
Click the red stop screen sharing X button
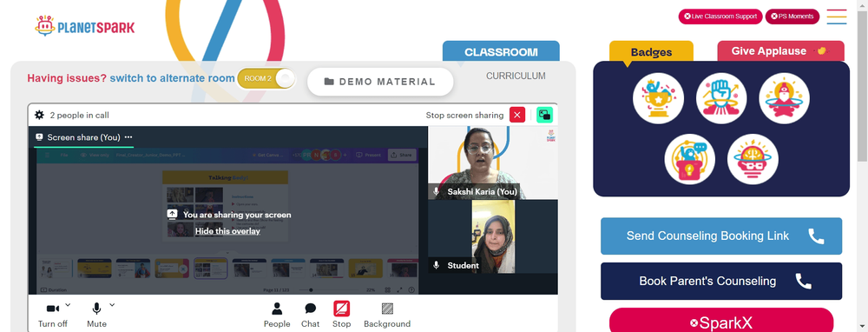coord(517,116)
